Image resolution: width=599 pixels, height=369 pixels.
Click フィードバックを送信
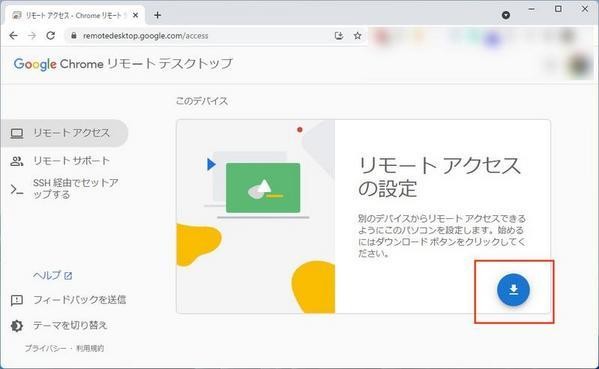(x=68, y=300)
